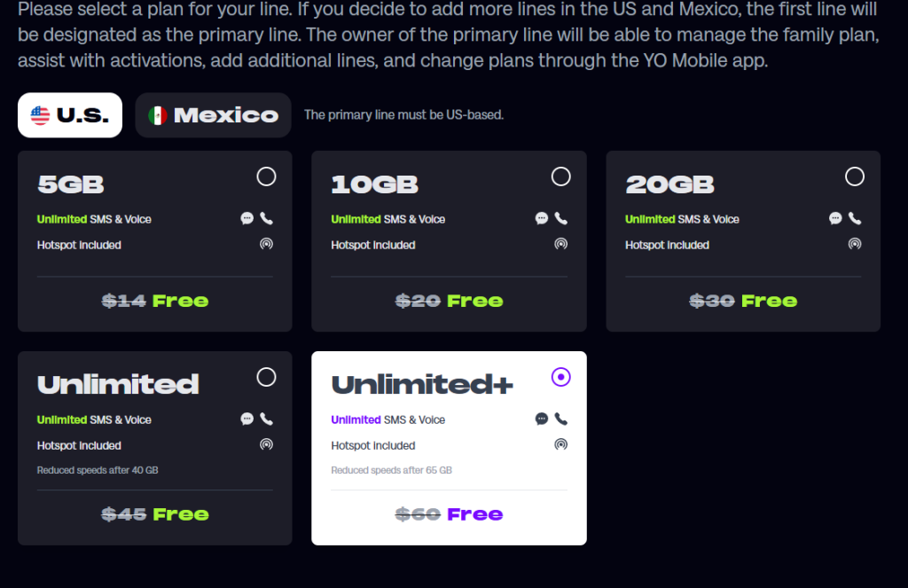Click the SMS chat icon in the Unlimited+ plan
Viewport: 908px width, 588px height.
[542, 419]
